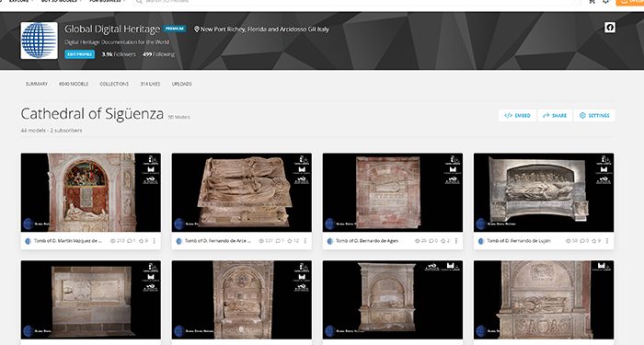This screenshot has height=345, width=644.
Task: Click the '44 models - 2 subscribers' text
Action: [x=52, y=131]
